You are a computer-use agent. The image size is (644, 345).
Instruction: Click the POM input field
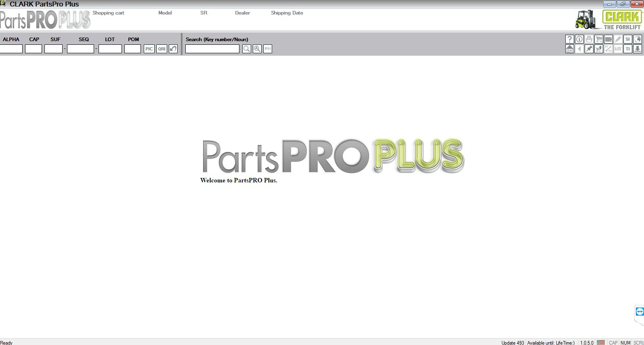(132, 49)
